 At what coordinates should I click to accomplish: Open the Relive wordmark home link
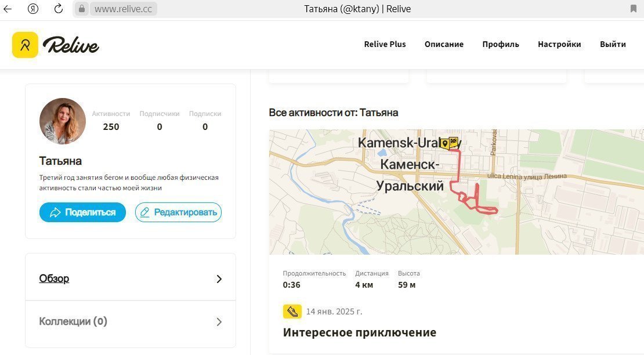(x=71, y=45)
